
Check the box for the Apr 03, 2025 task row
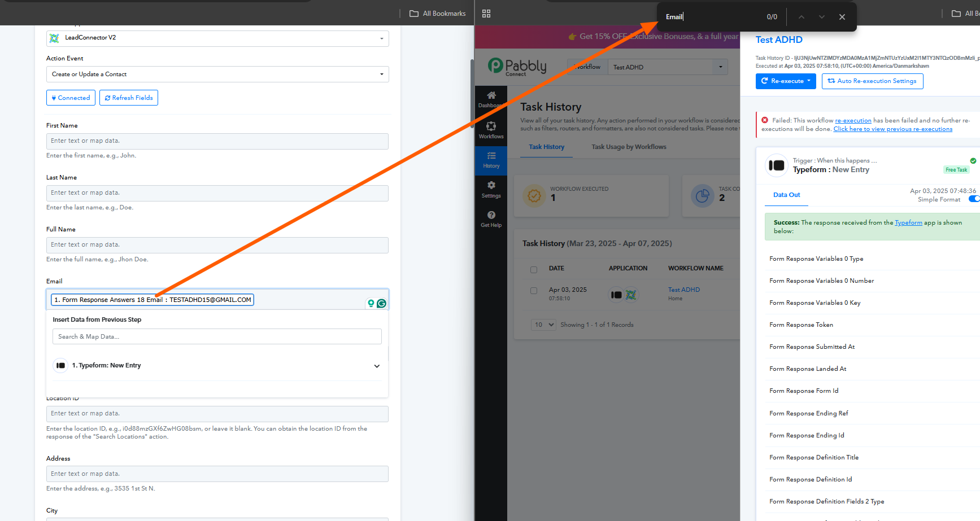[x=534, y=291]
